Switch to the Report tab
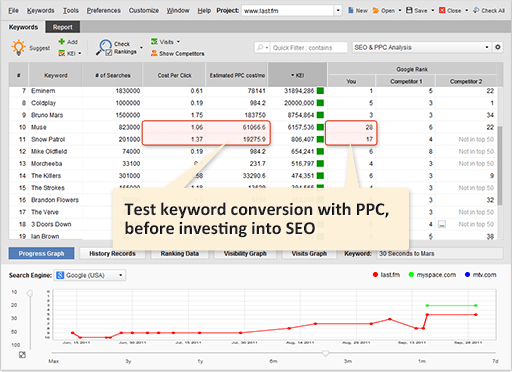The image size is (512, 372). click(63, 27)
